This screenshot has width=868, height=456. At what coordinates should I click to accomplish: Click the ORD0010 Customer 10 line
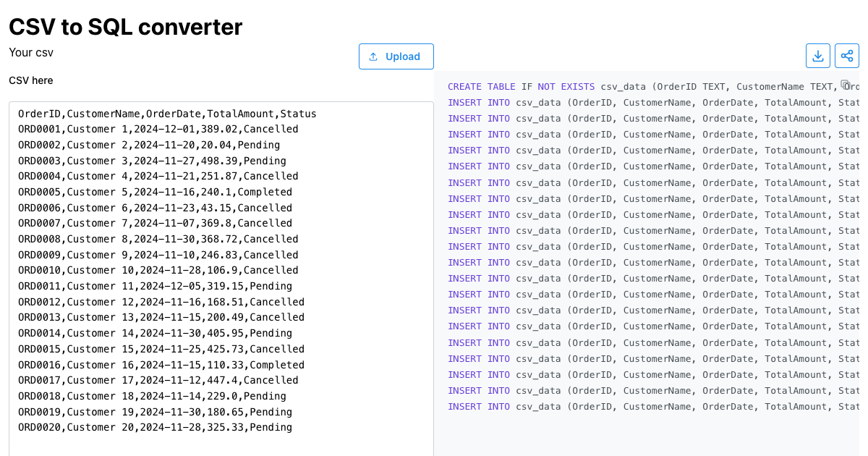158,271
